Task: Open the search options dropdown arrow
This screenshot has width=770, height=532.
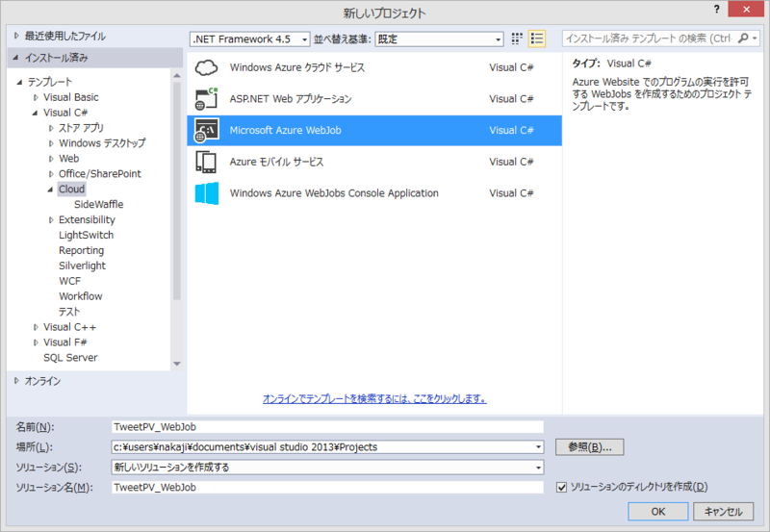Action: tap(755, 38)
